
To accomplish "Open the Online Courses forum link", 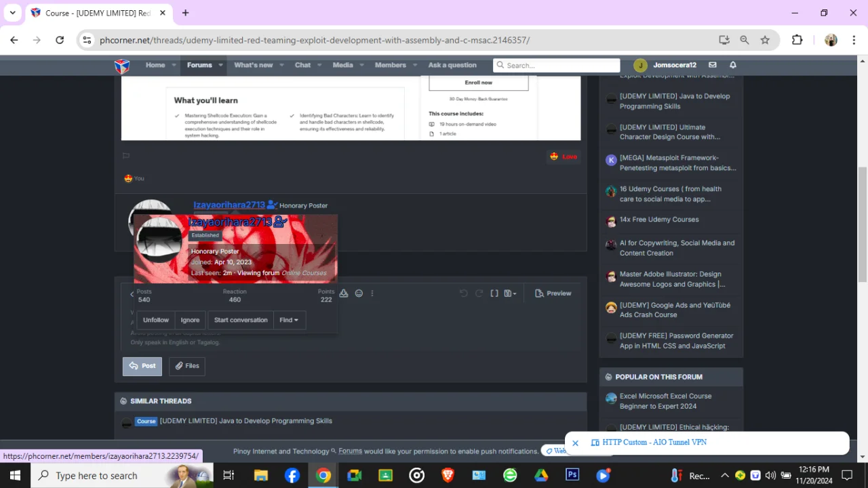I will [x=304, y=273].
